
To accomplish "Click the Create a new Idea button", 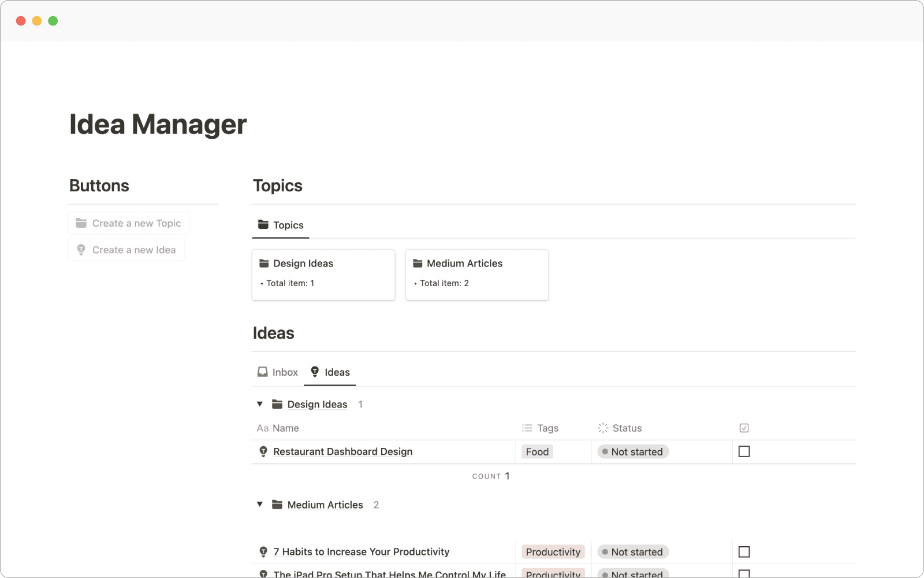I will tap(126, 250).
